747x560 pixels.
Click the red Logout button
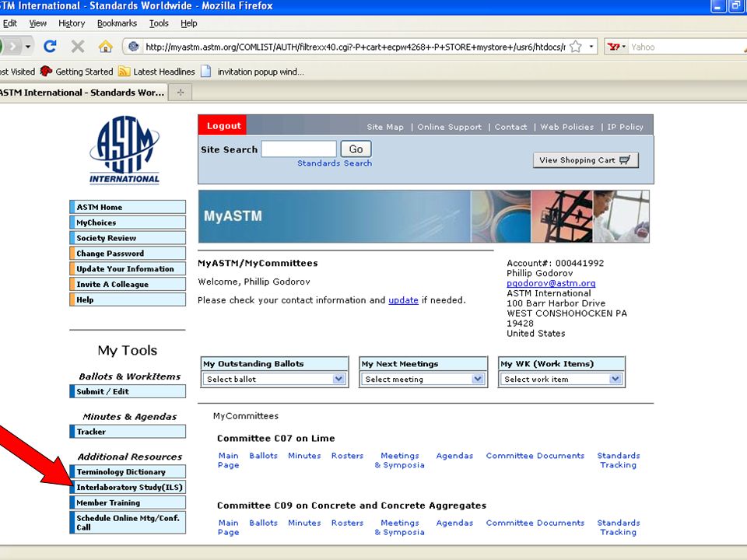tap(223, 126)
